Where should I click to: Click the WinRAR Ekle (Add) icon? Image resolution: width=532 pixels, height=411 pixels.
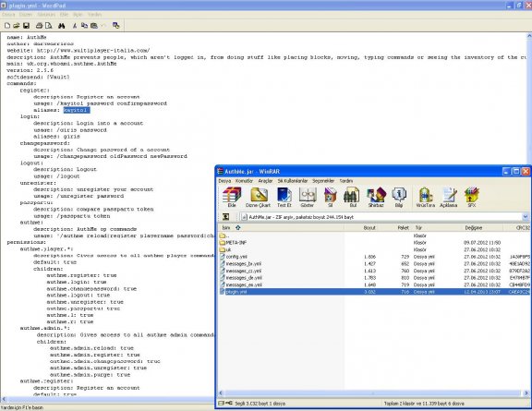232,196
